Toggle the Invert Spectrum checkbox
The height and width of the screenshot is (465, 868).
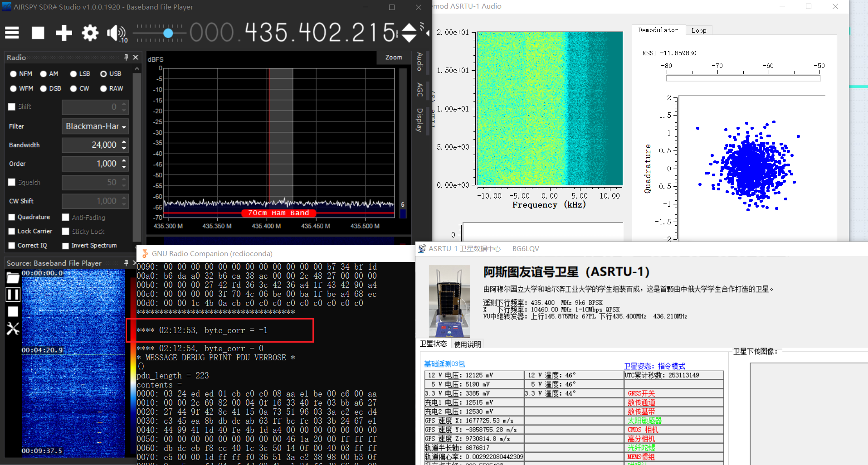click(x=66, y=246)
